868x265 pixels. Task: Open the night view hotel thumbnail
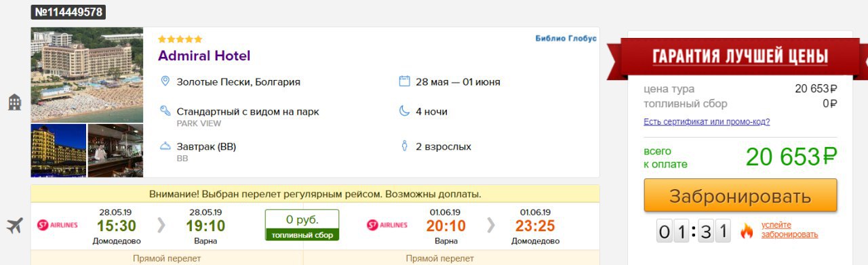pyautogui.click(x=58, y=150)
